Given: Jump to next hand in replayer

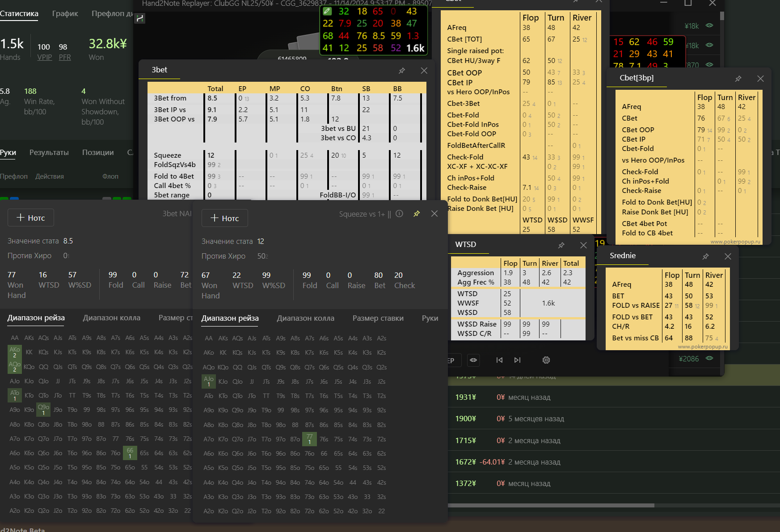Looking at the screenshot, I should coord(517,360).
